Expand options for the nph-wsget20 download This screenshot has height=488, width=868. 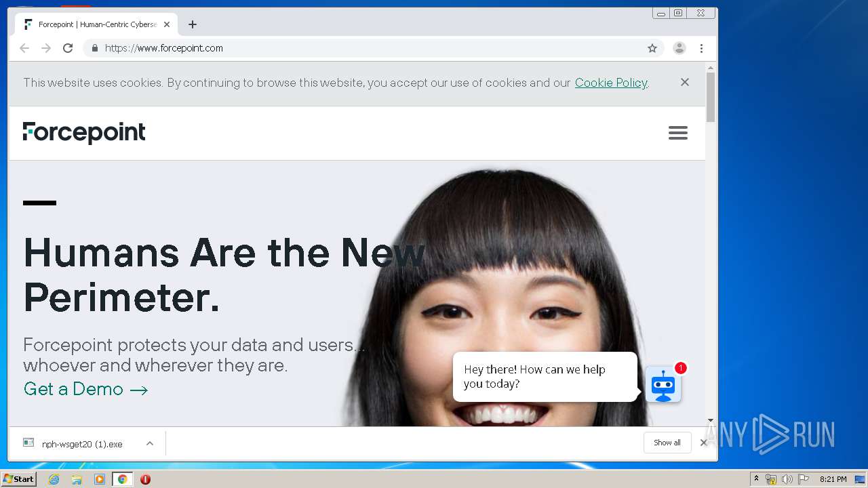click(150, 444)
